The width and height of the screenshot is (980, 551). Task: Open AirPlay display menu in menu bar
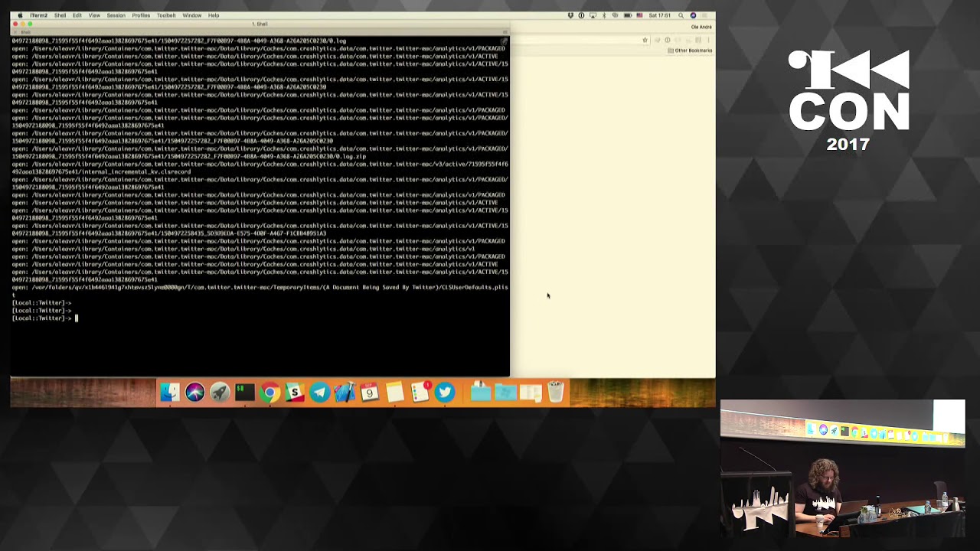[x=593, y=15]
